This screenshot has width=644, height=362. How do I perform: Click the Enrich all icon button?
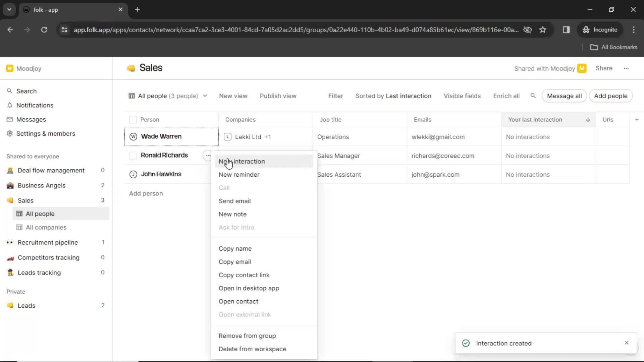pyautogui.click(x=506, y=96)
